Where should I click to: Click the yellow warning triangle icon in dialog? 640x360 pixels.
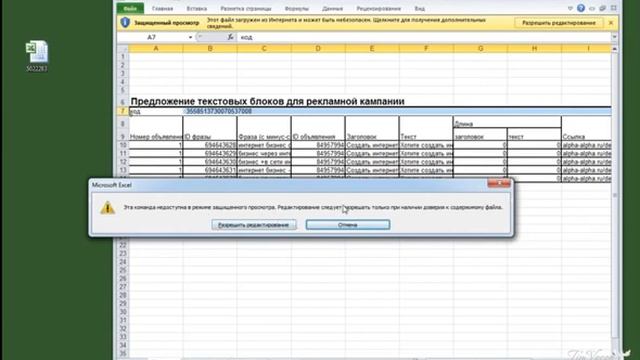pos(107,207)
